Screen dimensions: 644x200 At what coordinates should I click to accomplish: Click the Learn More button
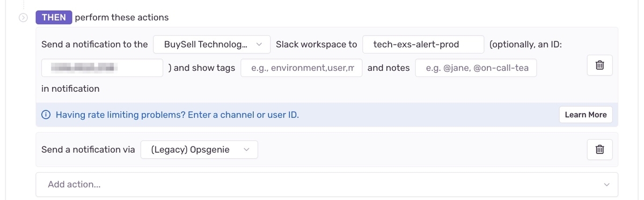pos(586,115)
